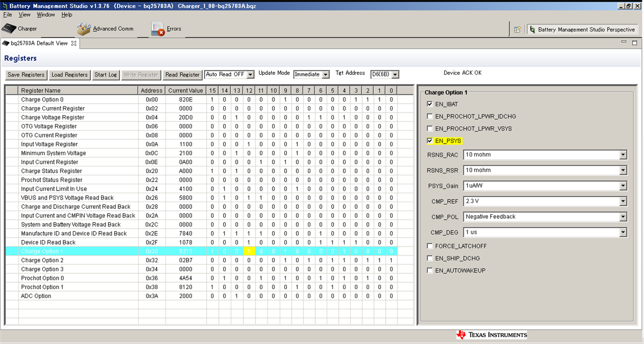644x344 pixels.
Task: Click the Register Name column header
Action: coord(78,91)
